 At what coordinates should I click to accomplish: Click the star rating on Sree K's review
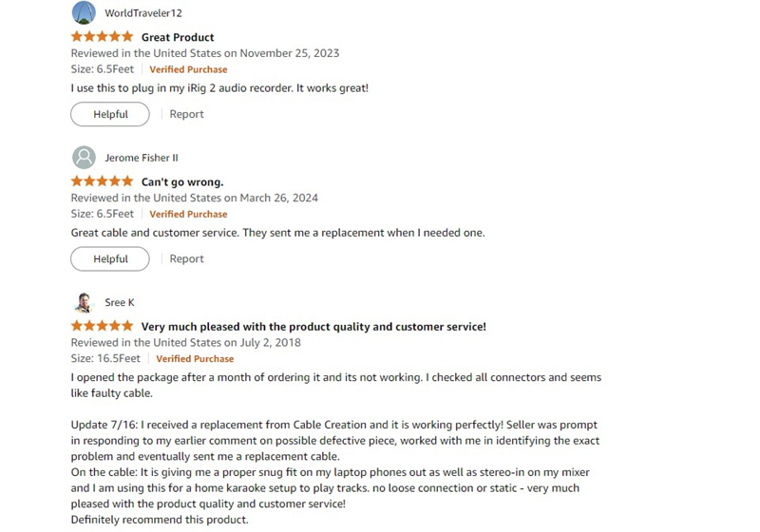[x=102, y=326]
